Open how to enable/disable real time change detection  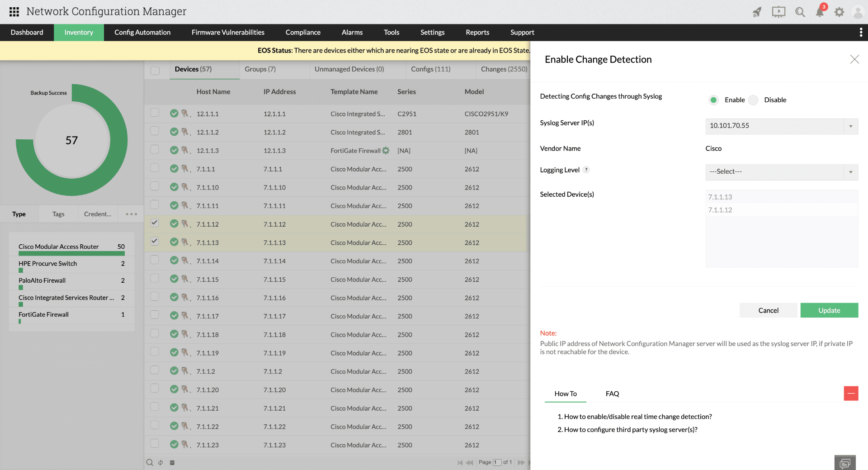(638, 417)
